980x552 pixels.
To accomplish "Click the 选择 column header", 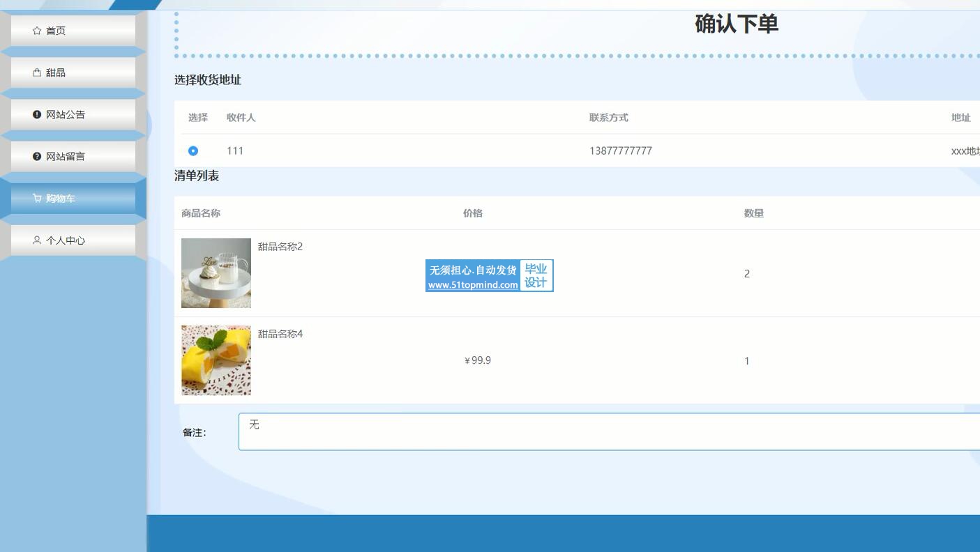I will [x=198, y=118].
